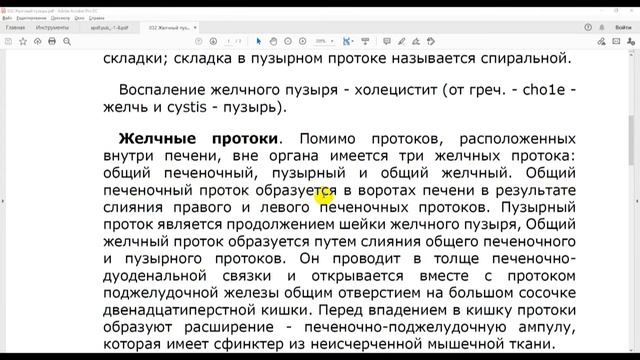The image size is (640, 360).
Task: Click the word 'двенадцатиперстной' in the text
Action: 180,310
